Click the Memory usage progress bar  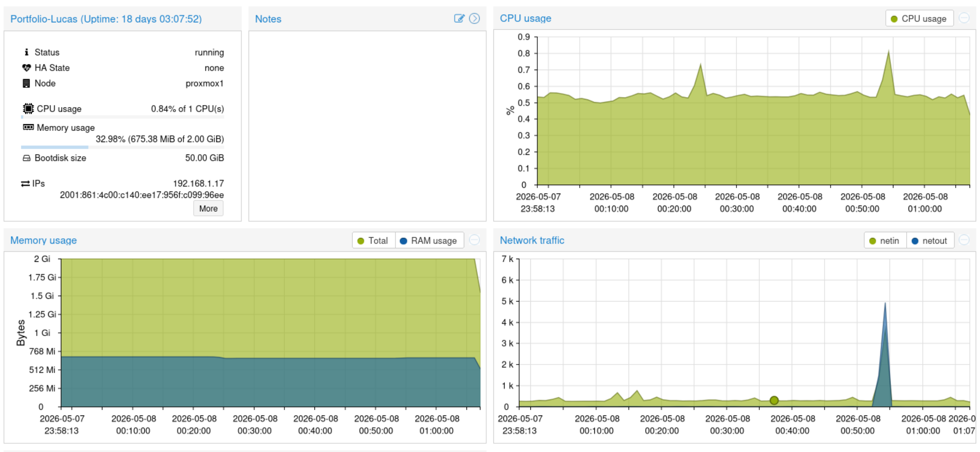pos(122,147)
